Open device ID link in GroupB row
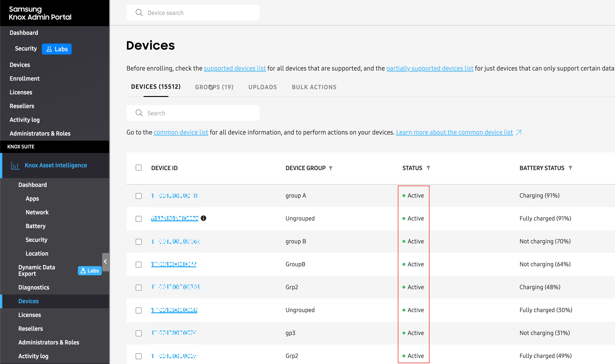This screenshot has width=615, height=364. coord(174,264)
